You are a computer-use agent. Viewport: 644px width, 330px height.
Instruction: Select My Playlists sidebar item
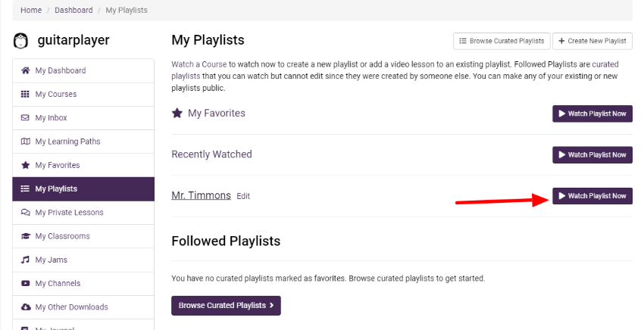pos(83,188)
